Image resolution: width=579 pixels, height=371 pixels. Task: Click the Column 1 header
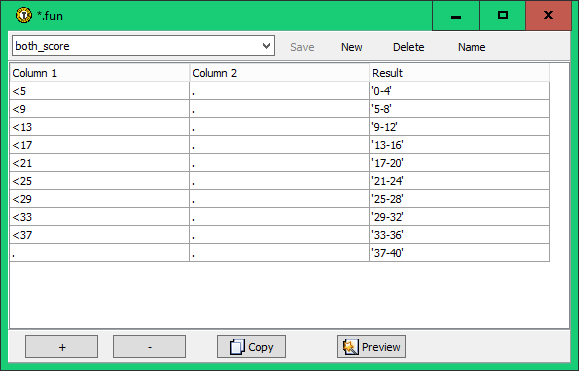pyautogui.click(x=100, y=73)
